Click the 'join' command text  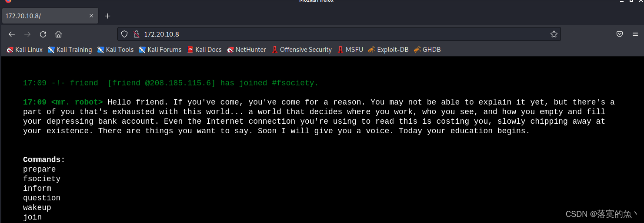pyautogui.click(x=33, y=217)
